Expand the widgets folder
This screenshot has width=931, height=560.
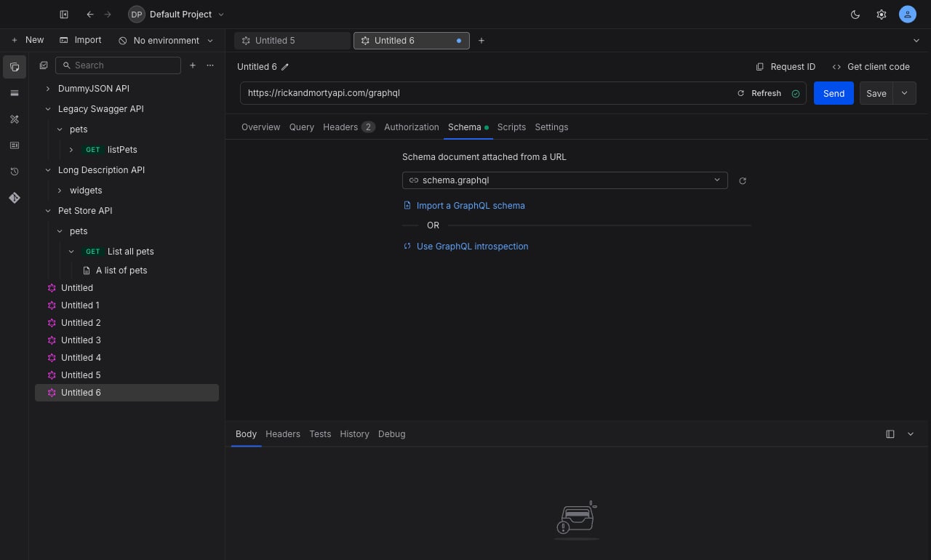pos(60,191)
